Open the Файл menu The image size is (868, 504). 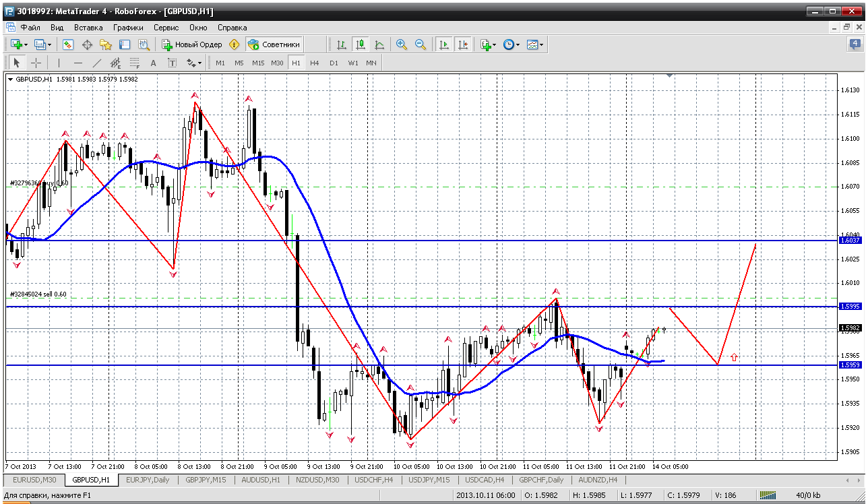[30, 28]
